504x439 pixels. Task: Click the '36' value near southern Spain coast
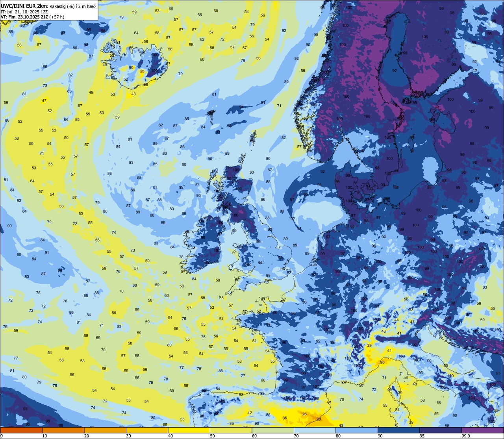coord(285,418)
